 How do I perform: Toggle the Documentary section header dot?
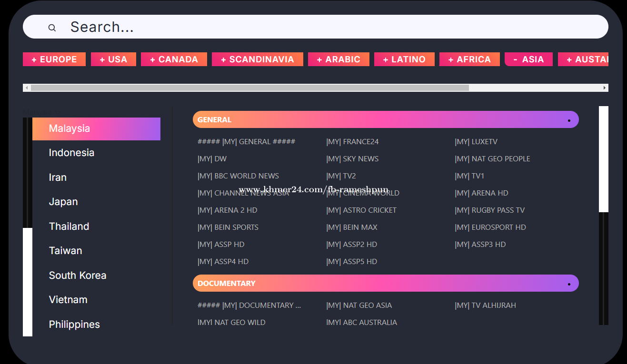(569, 284)
